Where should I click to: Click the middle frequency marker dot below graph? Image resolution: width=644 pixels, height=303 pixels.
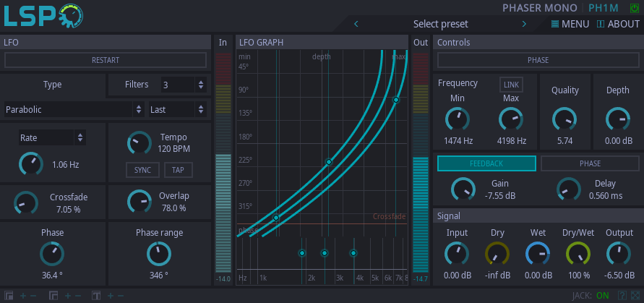[325, 253]
